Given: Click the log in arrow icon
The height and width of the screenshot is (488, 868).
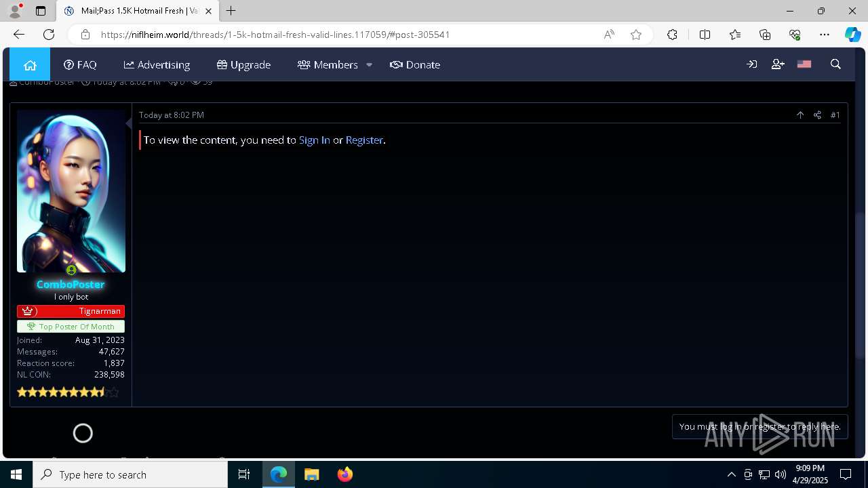Looking at the screenshot, I should (751, 64).
